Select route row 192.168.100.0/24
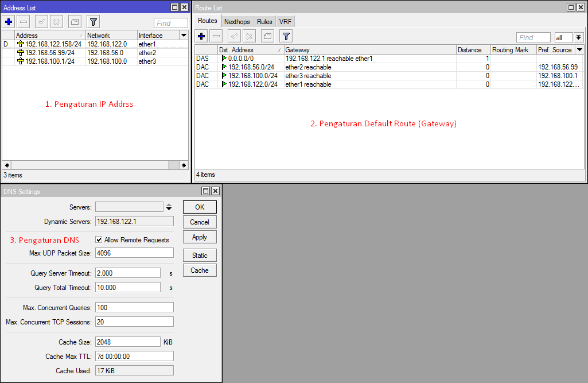The height and width of the screenshot is (383, 588). point(390,76)
